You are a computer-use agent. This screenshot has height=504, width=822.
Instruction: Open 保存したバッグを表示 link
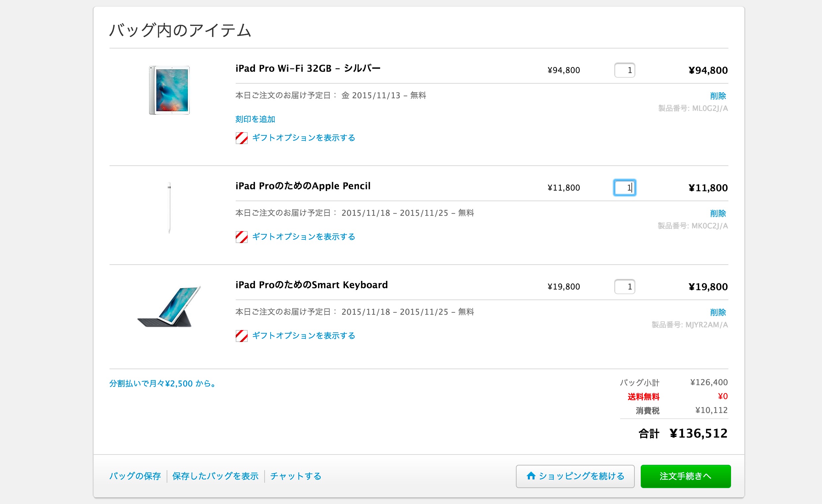[x=215, y=476]
